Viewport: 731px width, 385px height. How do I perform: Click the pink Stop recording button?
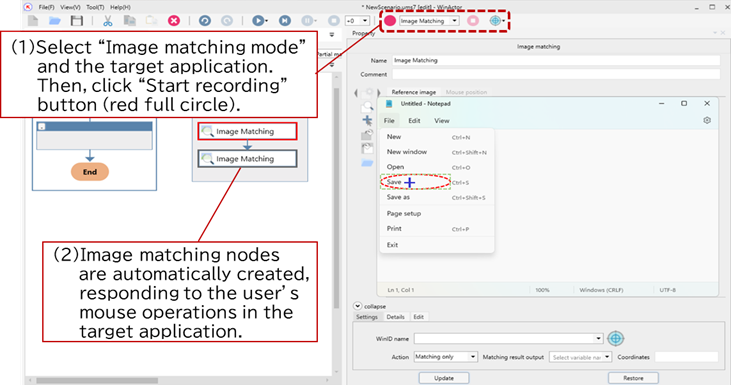pyautogui.click(x=473, y=21)
